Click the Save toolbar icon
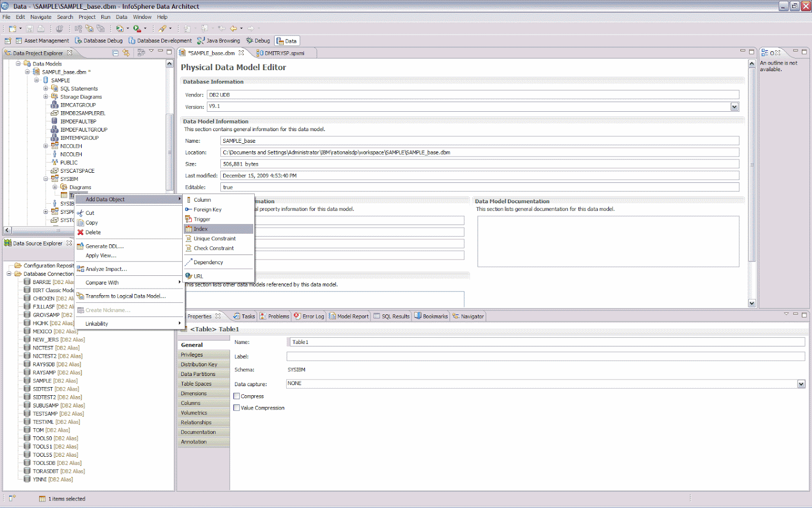Viewport: 812px width, 508px height. tap(29, 29)
